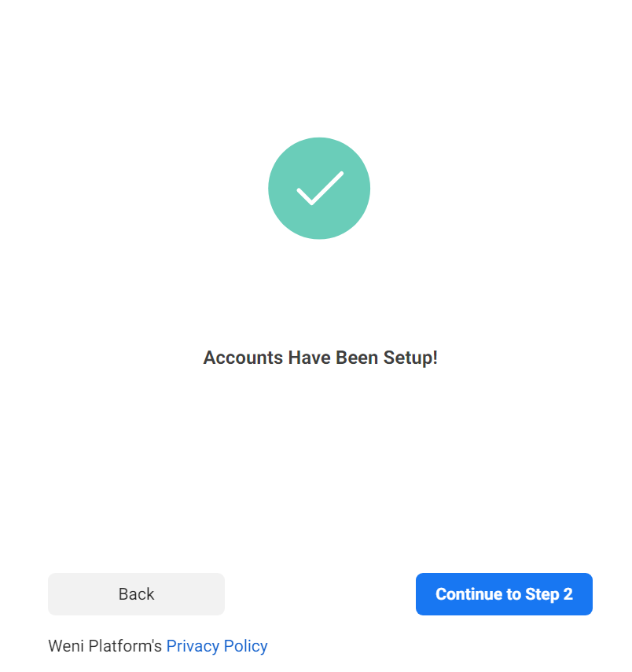Advance the setup wizard with Continue button
The width and height of the screenshot is (632, 672).
(x=504, y=594)
